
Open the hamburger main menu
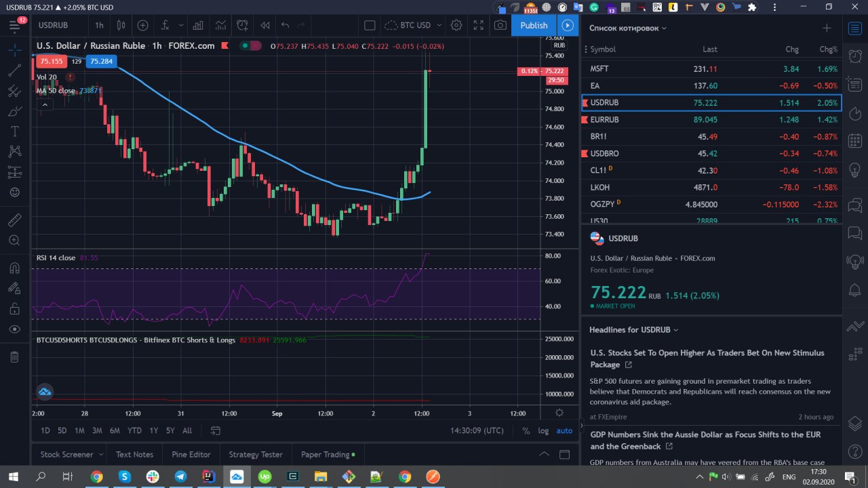[14, 26]
